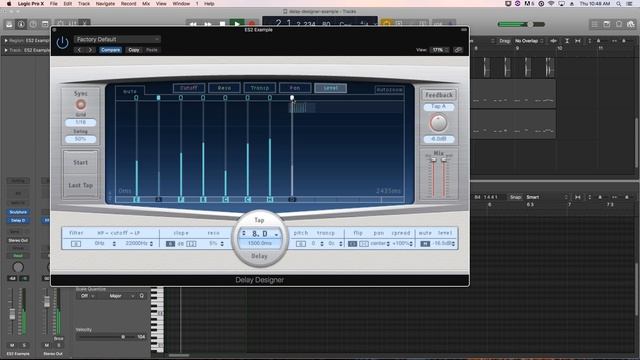This screenshot has height=360, width=640.
Task: Toggle the first flip button
Action: (352, 244)
